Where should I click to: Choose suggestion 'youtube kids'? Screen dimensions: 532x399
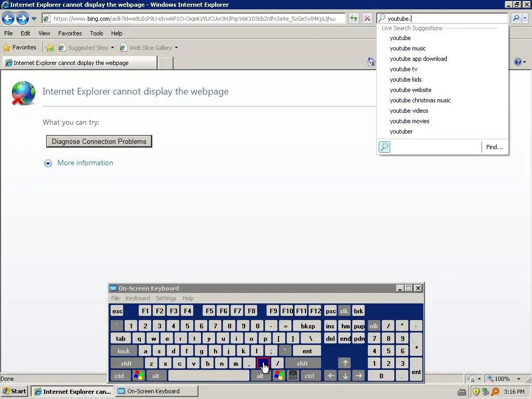click(405, 79)
